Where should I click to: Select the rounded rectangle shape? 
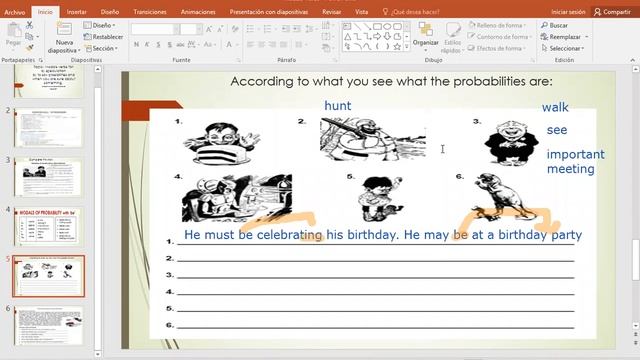(x=397, y=27)
